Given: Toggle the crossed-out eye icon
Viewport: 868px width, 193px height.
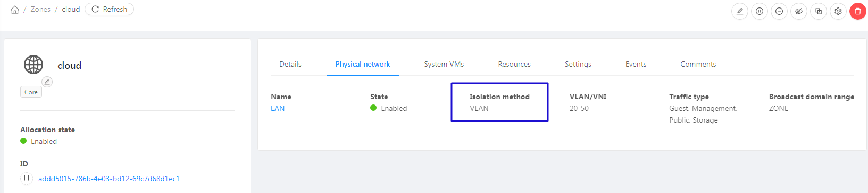Looking at the screenshot, I should click(799, 11).
